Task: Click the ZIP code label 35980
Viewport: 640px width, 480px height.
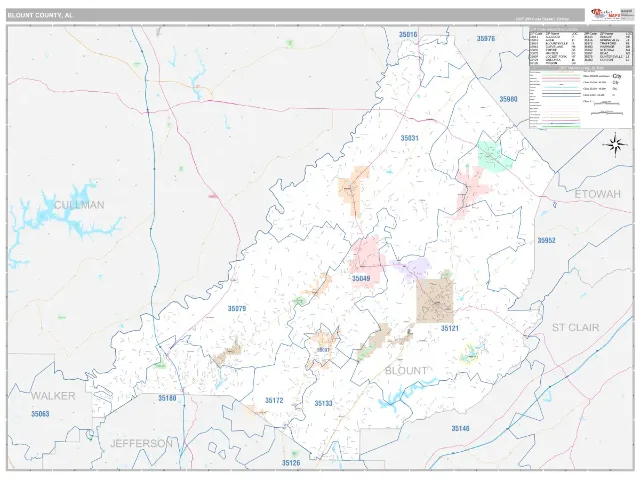Action: click(x=508, y=99)
